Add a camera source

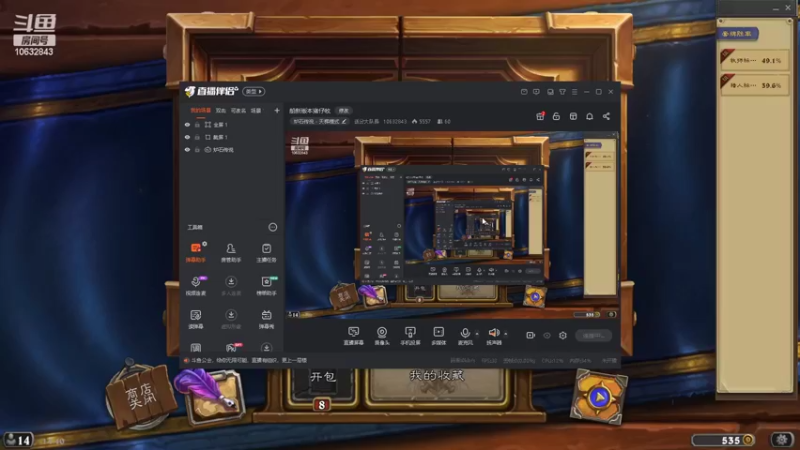pyautogui.click(x=382, y=336)
